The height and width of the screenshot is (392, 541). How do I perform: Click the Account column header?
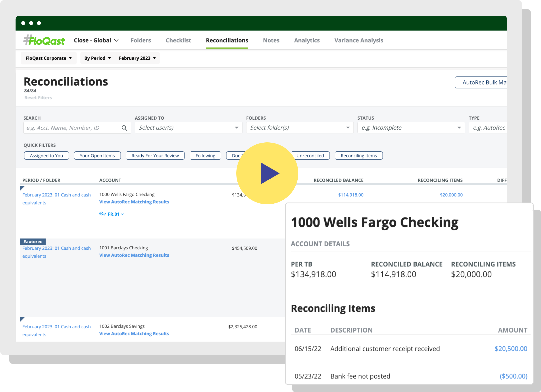[x=110, y=180]
